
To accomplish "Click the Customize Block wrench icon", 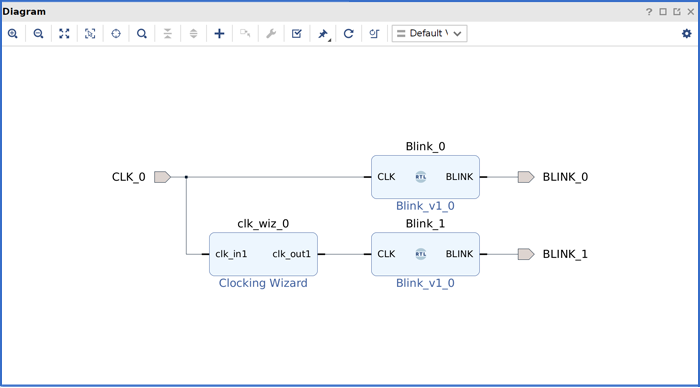I will pyautogui.click(x=271, y=33).
